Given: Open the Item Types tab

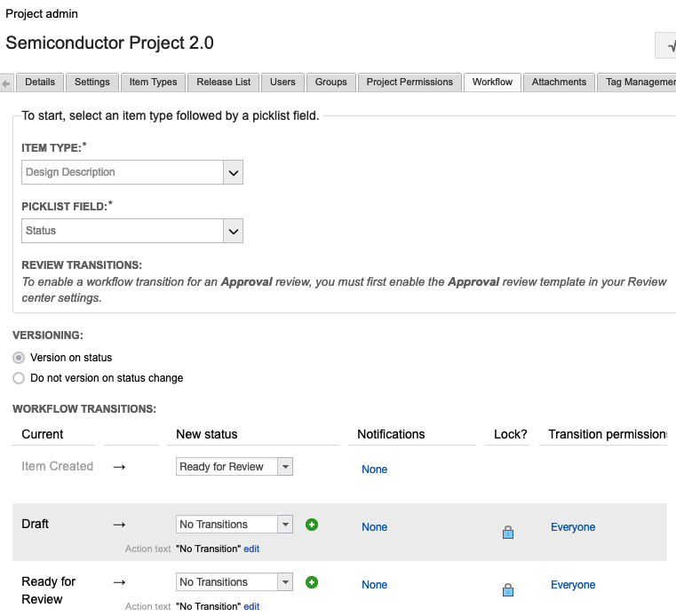Looking at the screenshot, I should click(153, 82).
